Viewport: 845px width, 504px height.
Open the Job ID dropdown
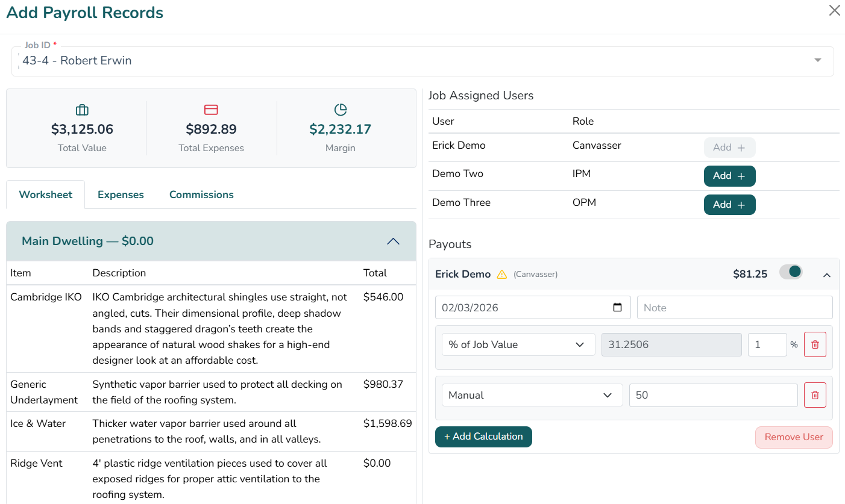click(818, 60)
